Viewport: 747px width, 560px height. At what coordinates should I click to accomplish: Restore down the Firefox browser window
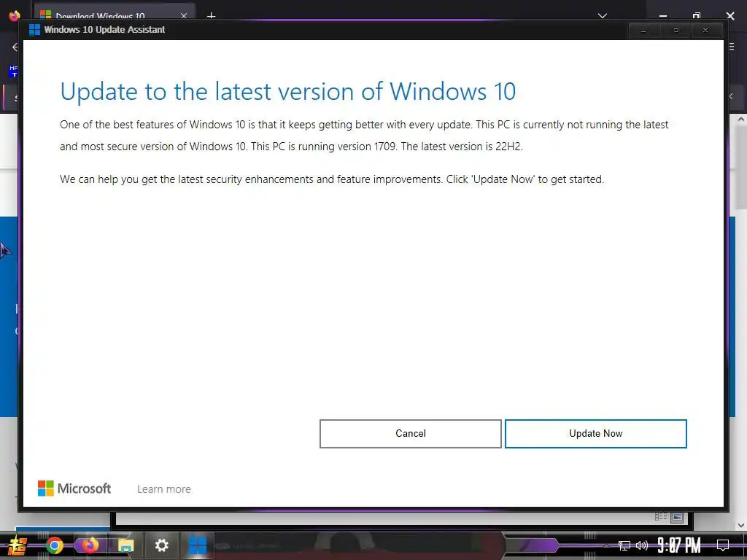click(697, 16)
